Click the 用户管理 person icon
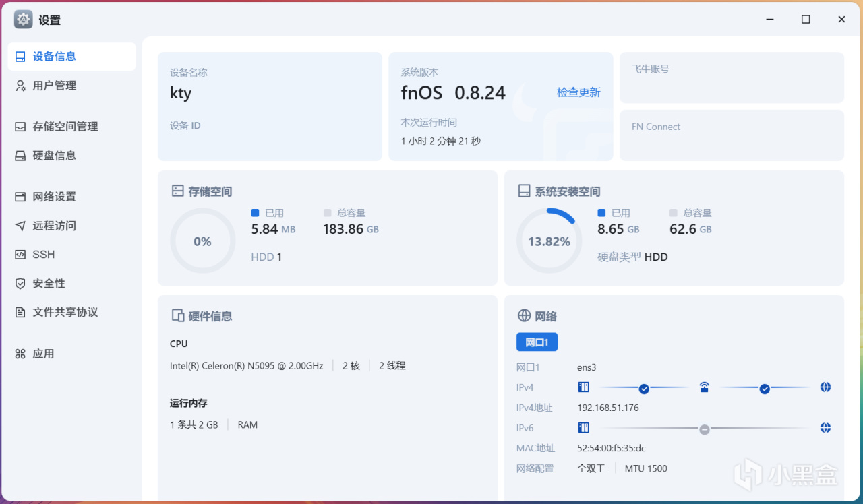 point(20,86)
